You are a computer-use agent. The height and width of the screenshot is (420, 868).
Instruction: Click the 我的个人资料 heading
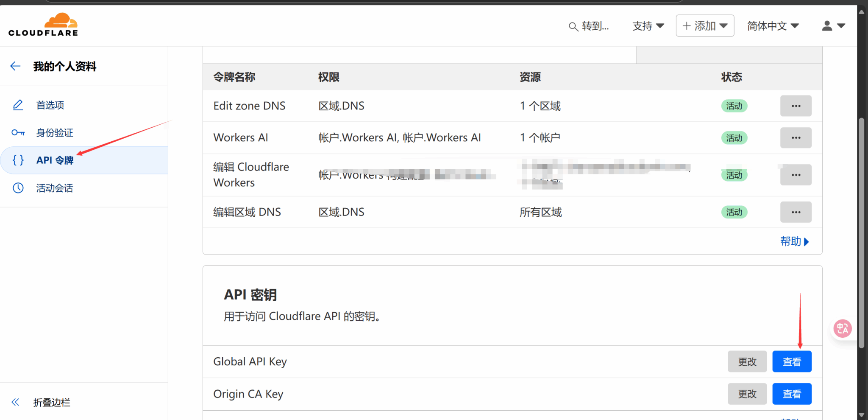point(65,67)
